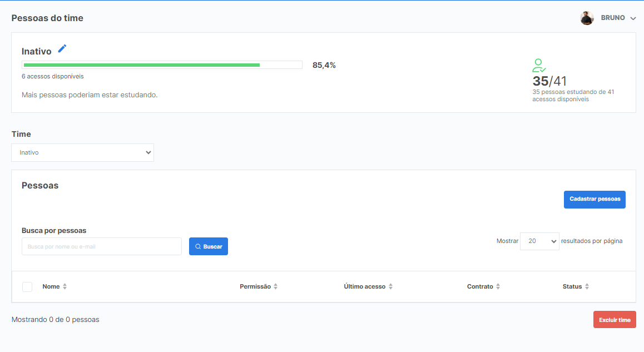This screenshot has width=644, height=352.
Task: Toggle the select-all checkbox in table header
Action: click(x=27, y=287)
